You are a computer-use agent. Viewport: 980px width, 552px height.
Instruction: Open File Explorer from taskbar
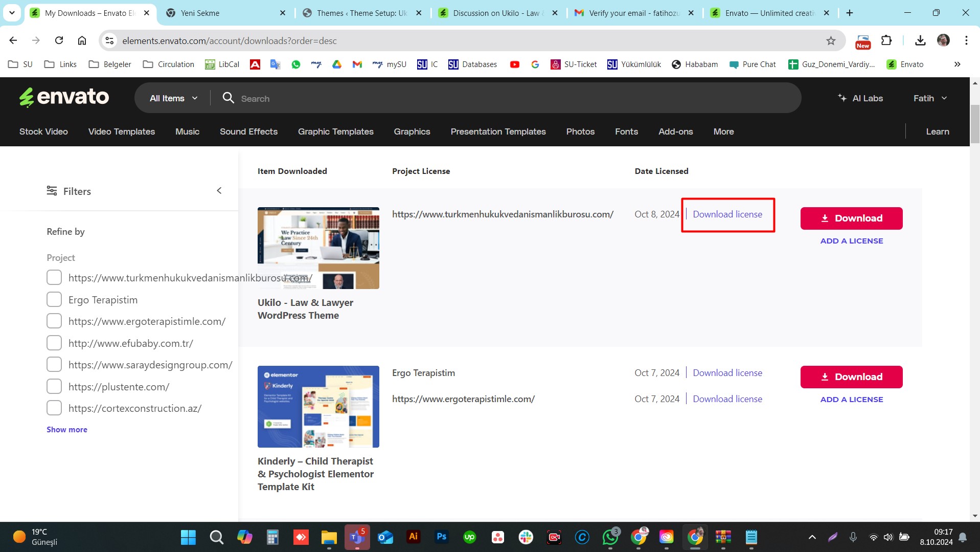coord(329,537)
